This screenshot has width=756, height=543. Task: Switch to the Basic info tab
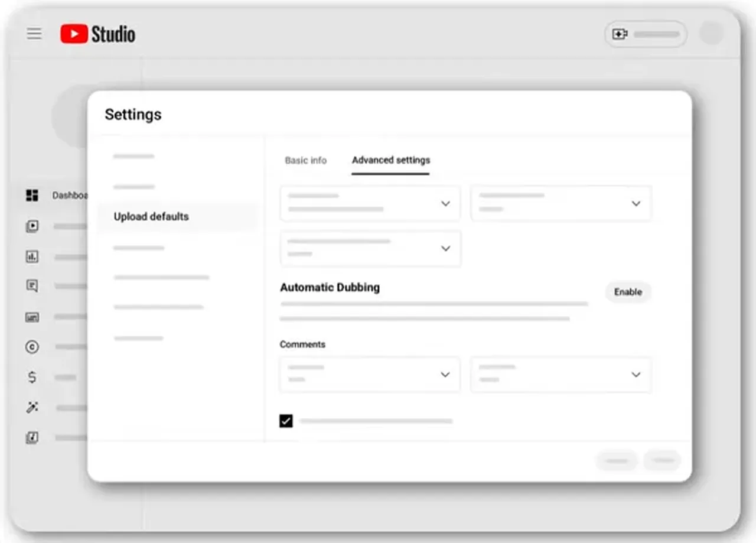[x=305, y=160]
